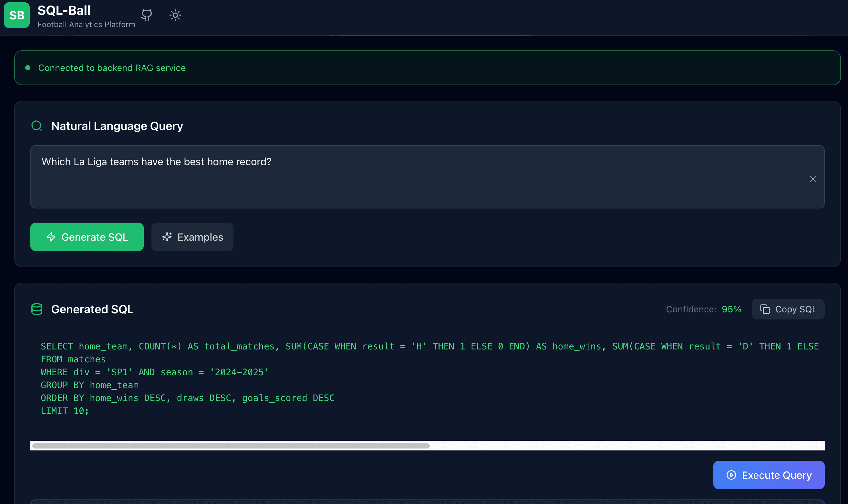Click the lightning icon on Generate SQL button

click(x=51, y=237)
